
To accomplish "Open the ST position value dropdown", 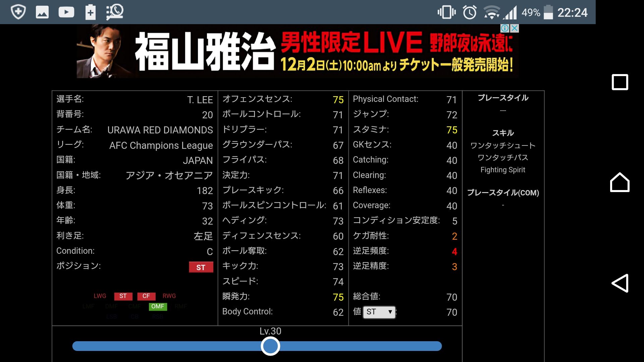I will 379,312.
